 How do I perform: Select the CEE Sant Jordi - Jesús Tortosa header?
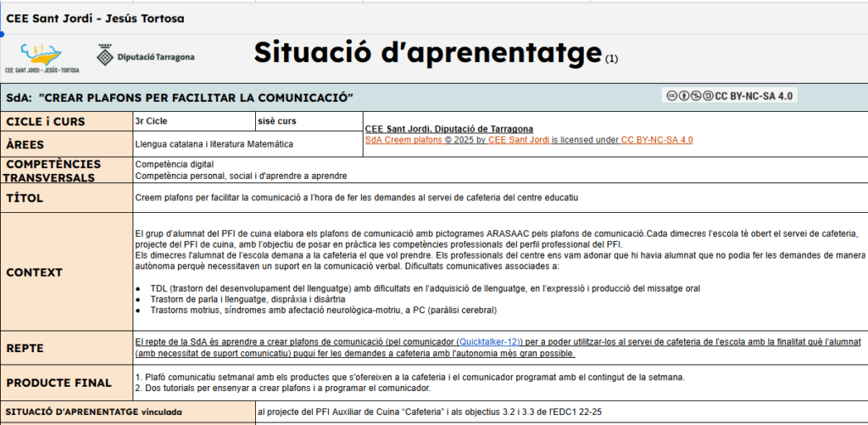coord(95,18)
